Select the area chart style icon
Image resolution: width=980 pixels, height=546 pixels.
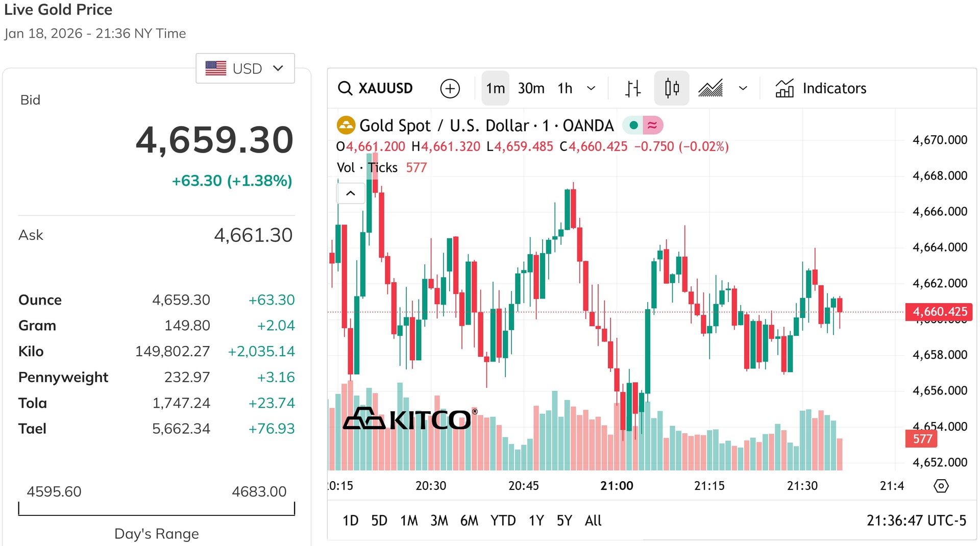(710, 88)
